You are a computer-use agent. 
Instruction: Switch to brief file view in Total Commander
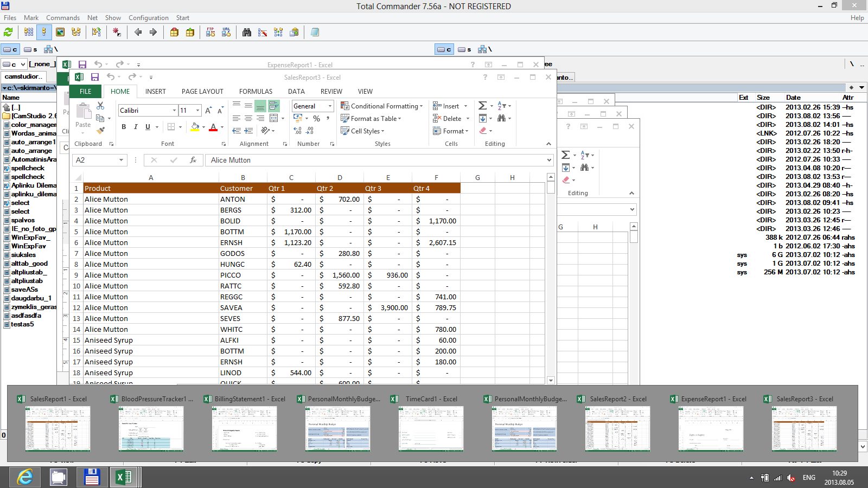[29, 33]
